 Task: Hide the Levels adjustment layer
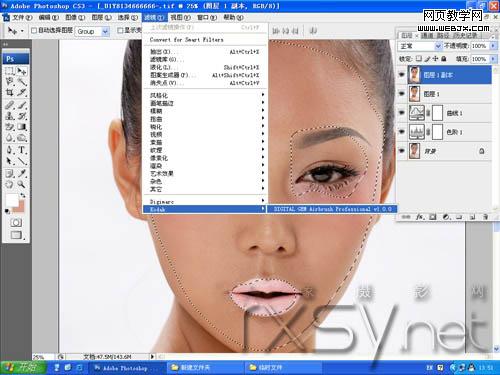(402, 132)
